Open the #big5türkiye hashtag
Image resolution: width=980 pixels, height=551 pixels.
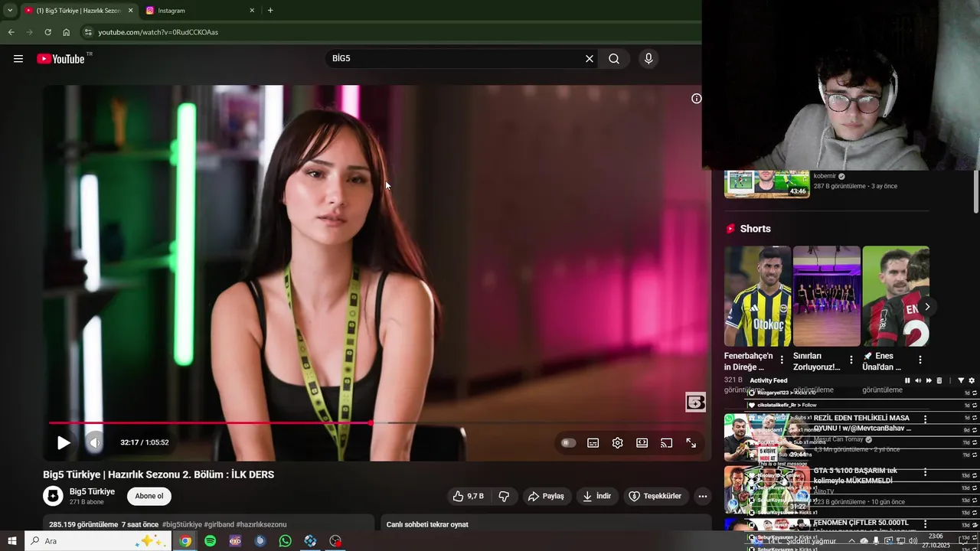(182, 524)
